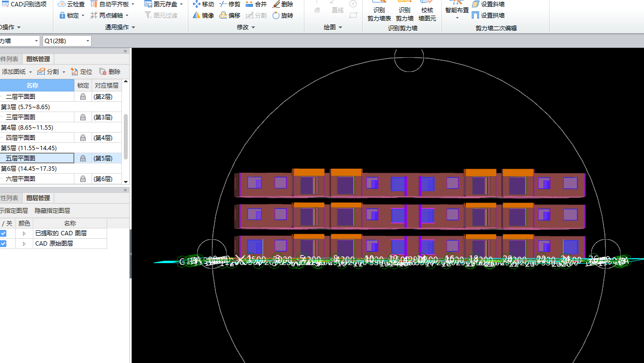644x363 pixels.
Task: Select 五层平面图 drawing row
Action: pos(37,159)
